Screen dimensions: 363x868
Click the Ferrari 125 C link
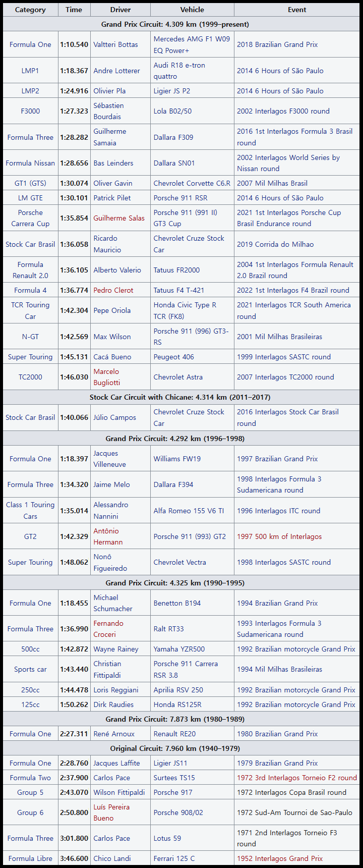click(x=174, y=858)
